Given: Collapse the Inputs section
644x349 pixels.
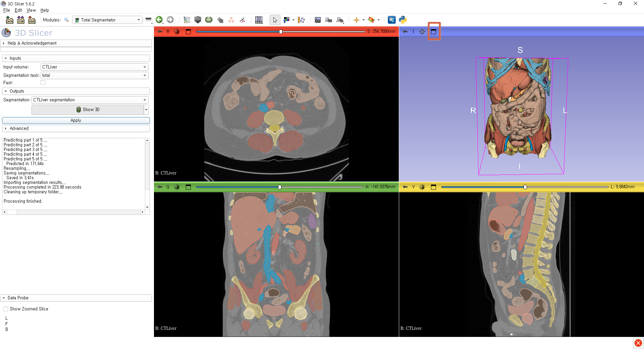Looking at the screenshot, I should [76, 58].
